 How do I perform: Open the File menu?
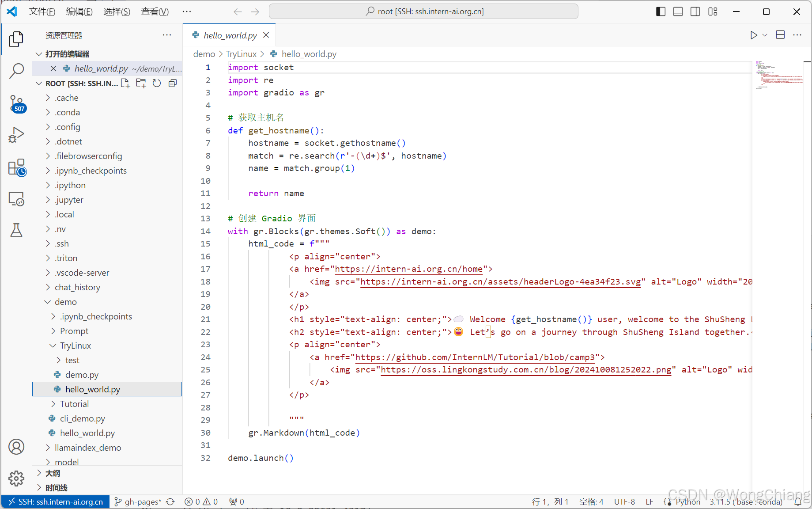42,11
